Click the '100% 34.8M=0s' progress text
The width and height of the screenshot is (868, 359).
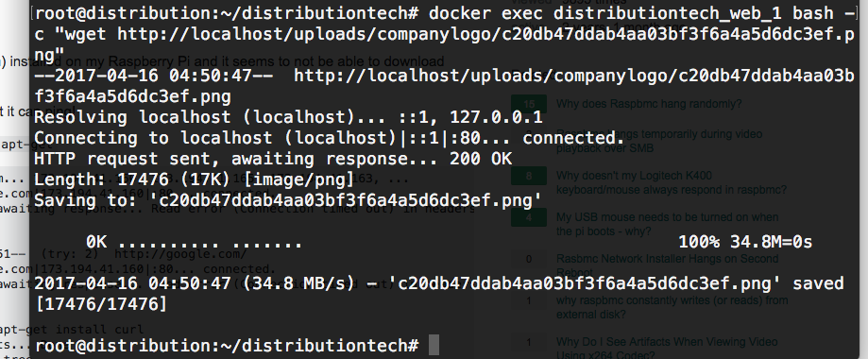745,242
